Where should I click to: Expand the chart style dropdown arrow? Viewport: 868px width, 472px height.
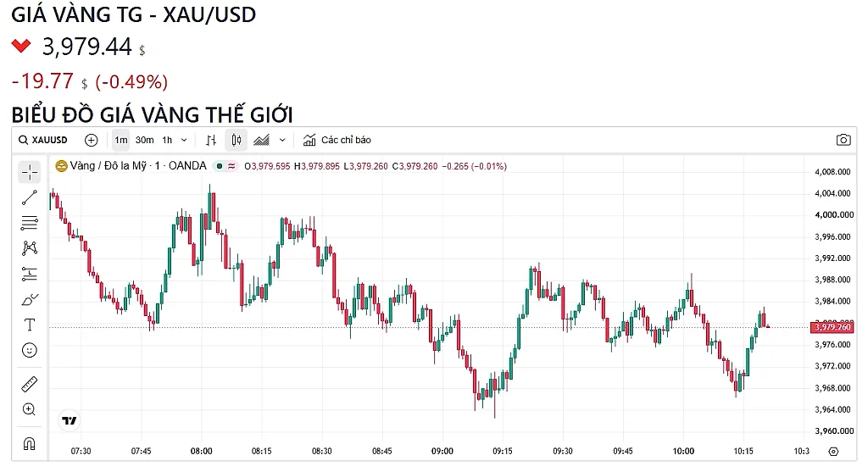pyautogui.click(x=282, y=140)
